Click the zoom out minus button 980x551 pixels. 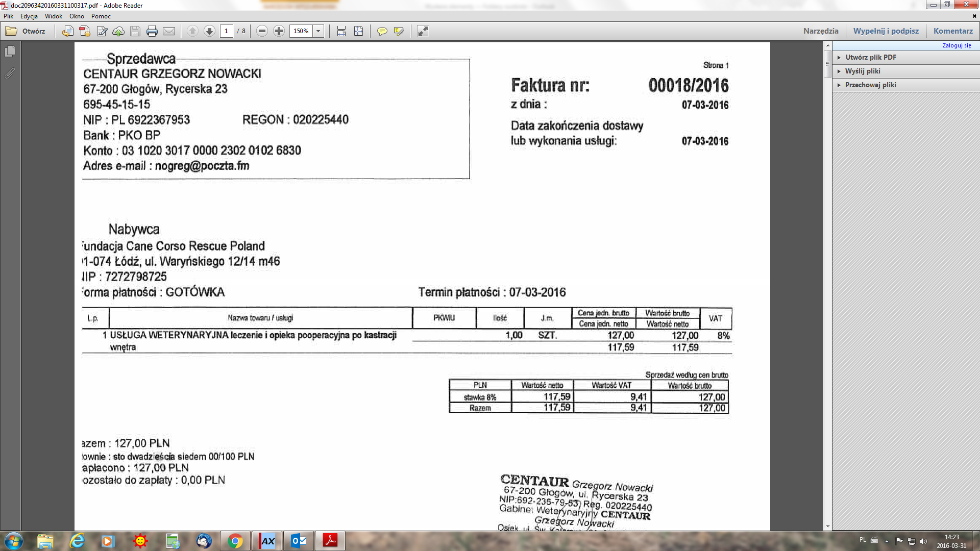pyautogui.click(x=262, y=31)
